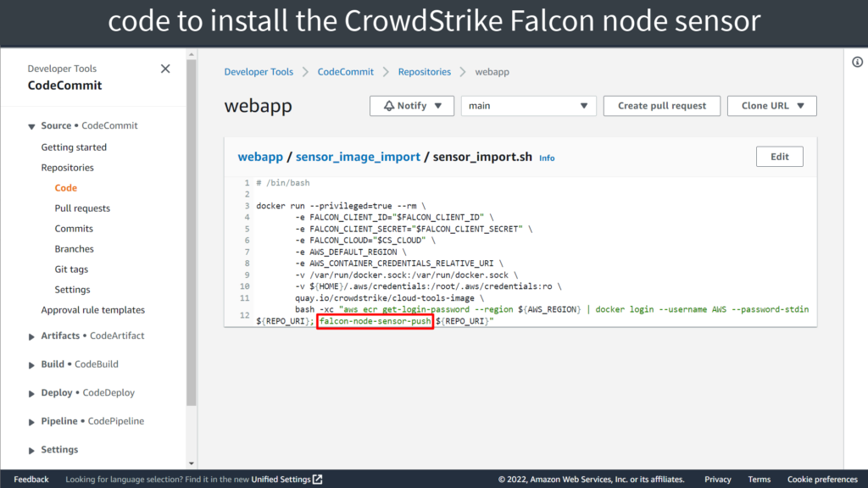Open Approval rule templates
The width and height of the screenshot is (868, 488).
(x=92, y=310)
